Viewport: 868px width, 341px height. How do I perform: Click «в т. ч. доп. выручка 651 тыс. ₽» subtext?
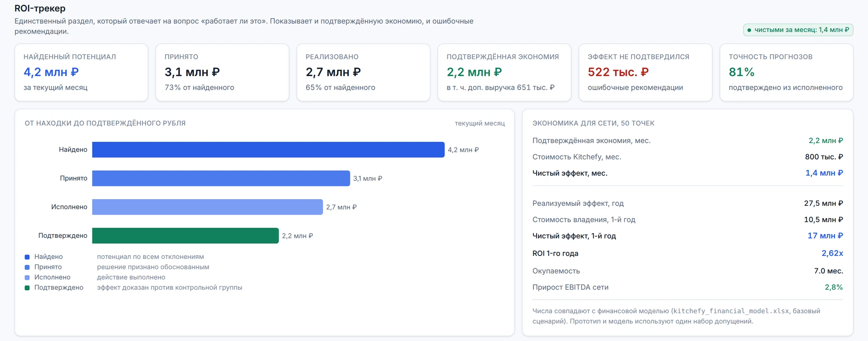(500, 88)
